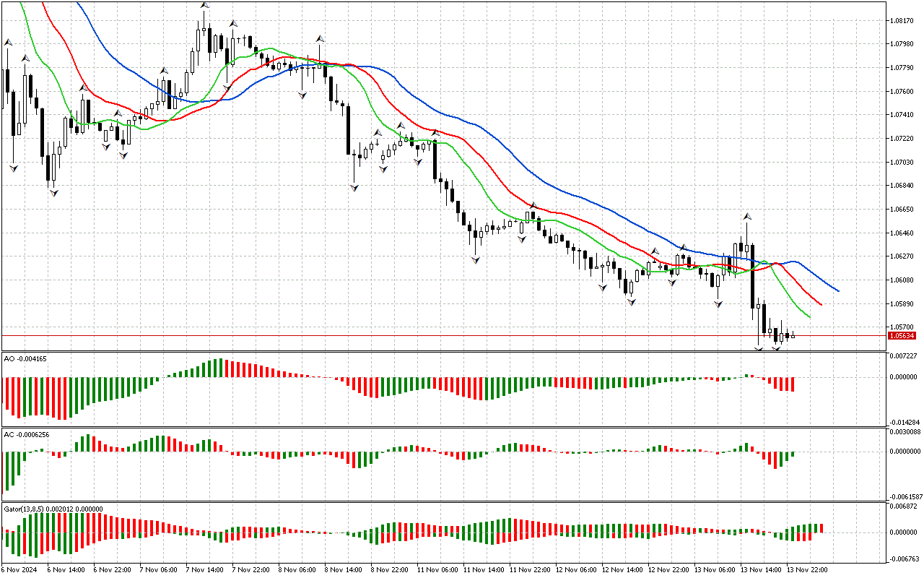This screenshot has height=578, width=924.
Task: Click the 1.07980 price scale label
Action: [902, 45]
